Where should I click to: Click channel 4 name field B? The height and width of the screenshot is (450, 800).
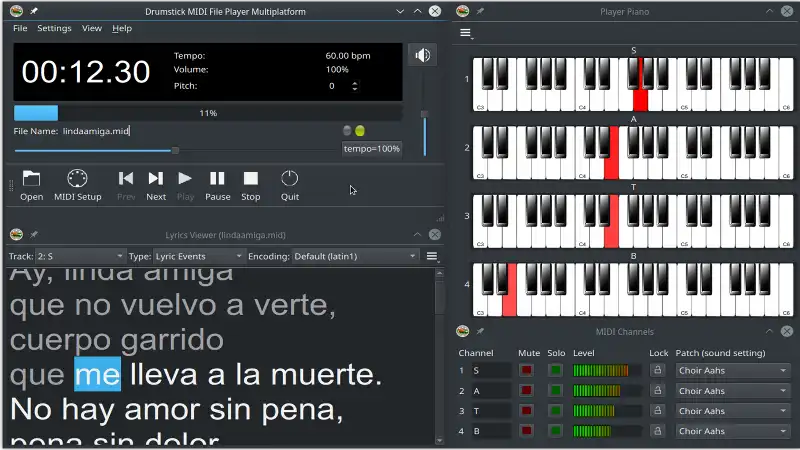pos(491,431)
